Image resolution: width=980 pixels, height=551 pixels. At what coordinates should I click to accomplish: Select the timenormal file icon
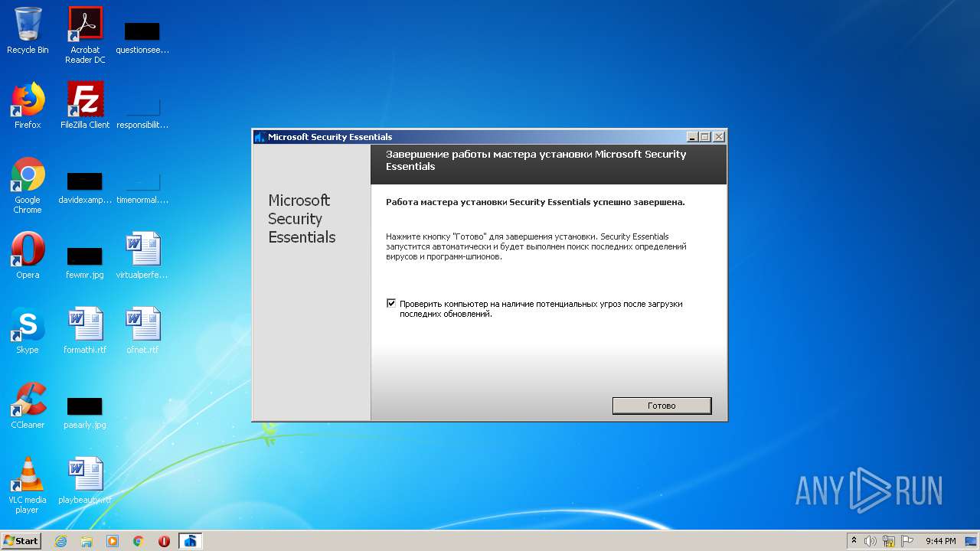click(x=142, y=187)
